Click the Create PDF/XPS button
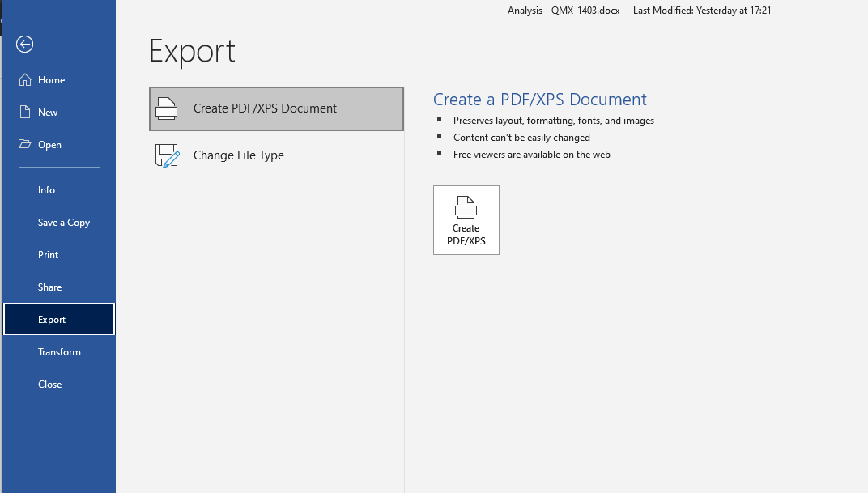This screenshot has width=868, height=493. tap(466, 220)
